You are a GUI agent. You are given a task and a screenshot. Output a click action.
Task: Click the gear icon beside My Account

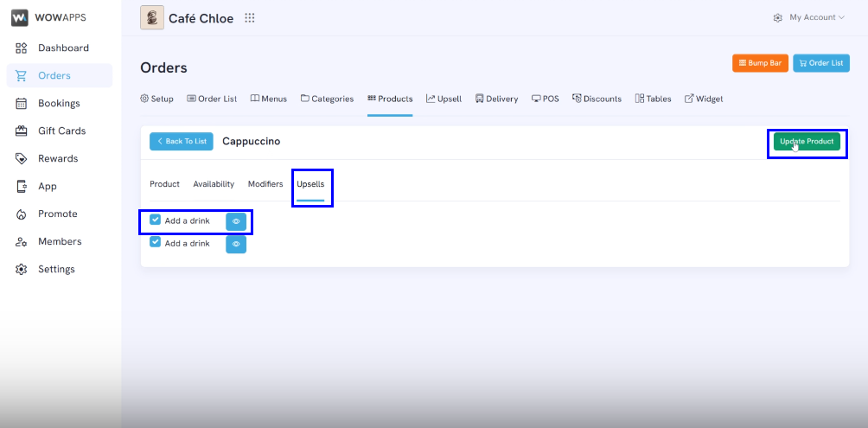coord(778,17)
